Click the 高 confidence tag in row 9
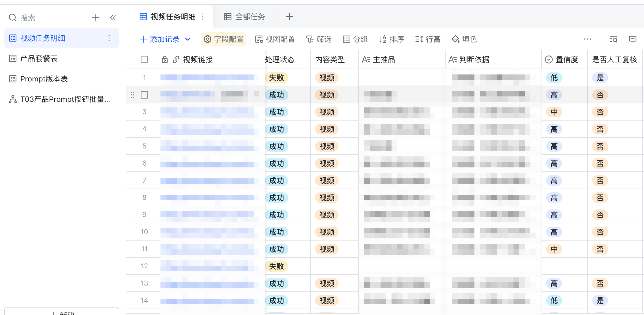644x315 pixels. coord(554,215)
